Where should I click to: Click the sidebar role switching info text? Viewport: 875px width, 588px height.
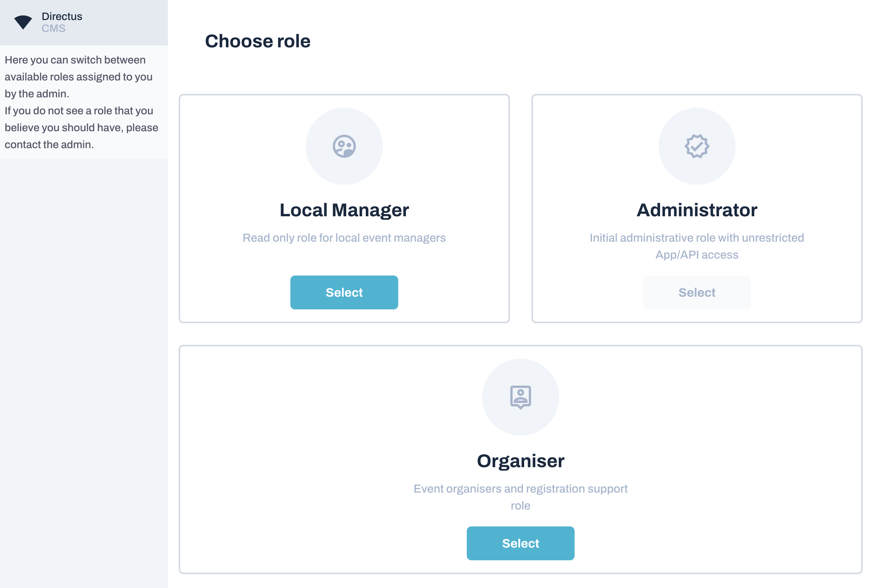(x=79, y=77)
